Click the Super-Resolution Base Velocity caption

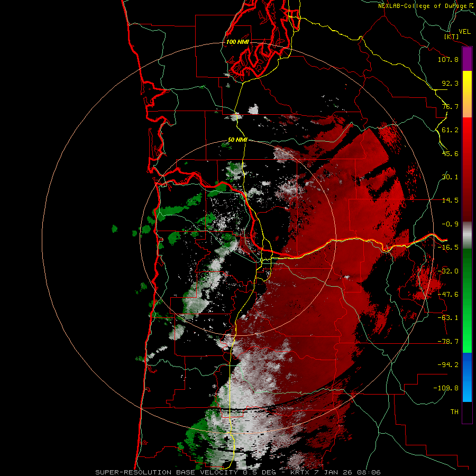238,472
